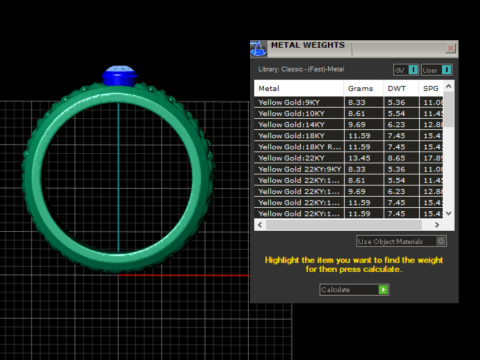Select the blue gemstone on the ring
The width and height of the screenshot is (480, 360).
pos(120,76)
